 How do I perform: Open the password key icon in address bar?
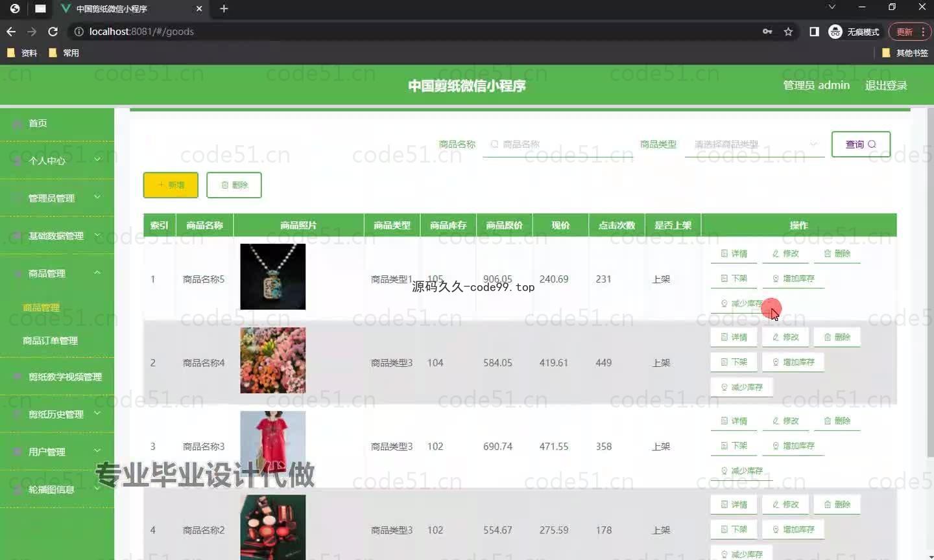click(767, 31)
